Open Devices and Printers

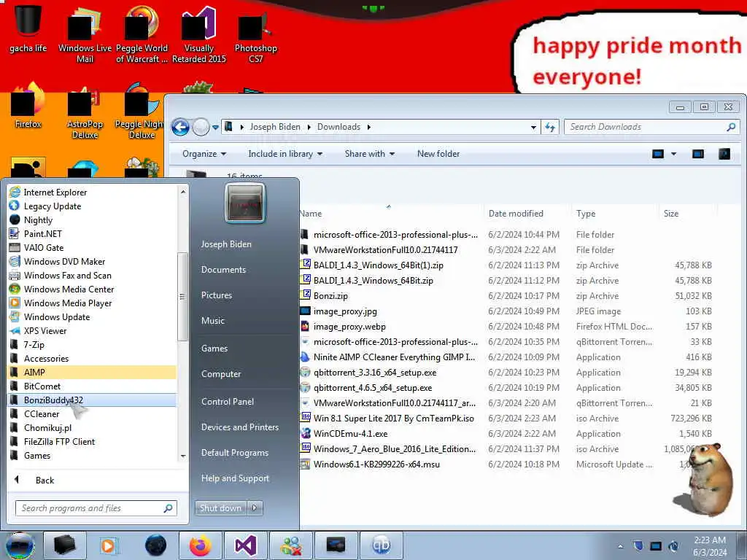click(239, 427)
